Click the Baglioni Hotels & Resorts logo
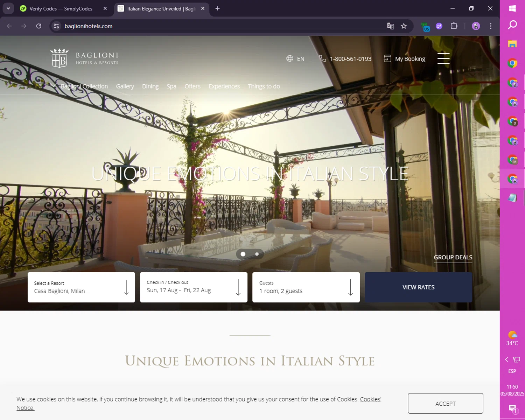Image resolution: width=525 pixels, height=420 pixels. (x=84, y=58)
